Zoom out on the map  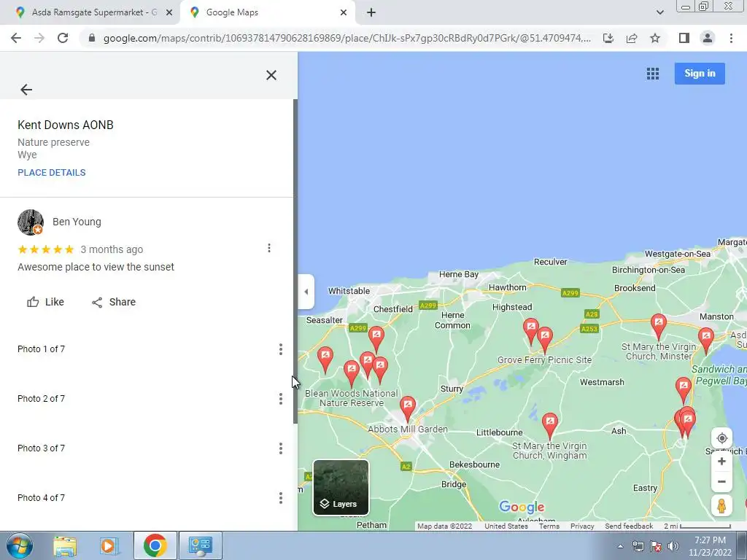pos(721,481)
